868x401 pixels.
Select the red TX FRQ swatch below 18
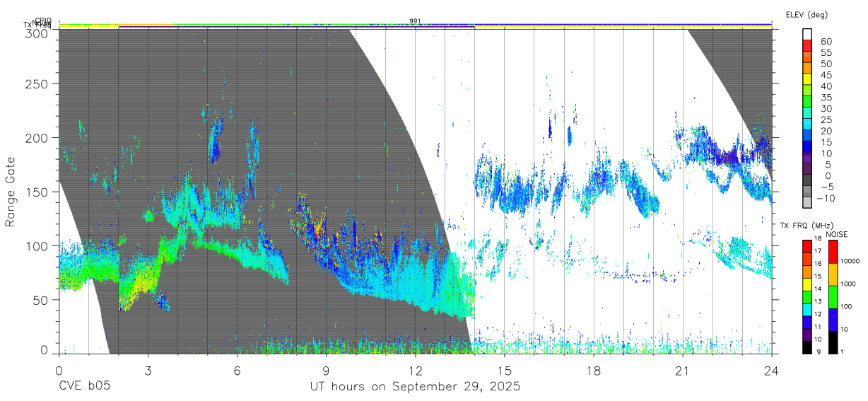pos(807,245)
